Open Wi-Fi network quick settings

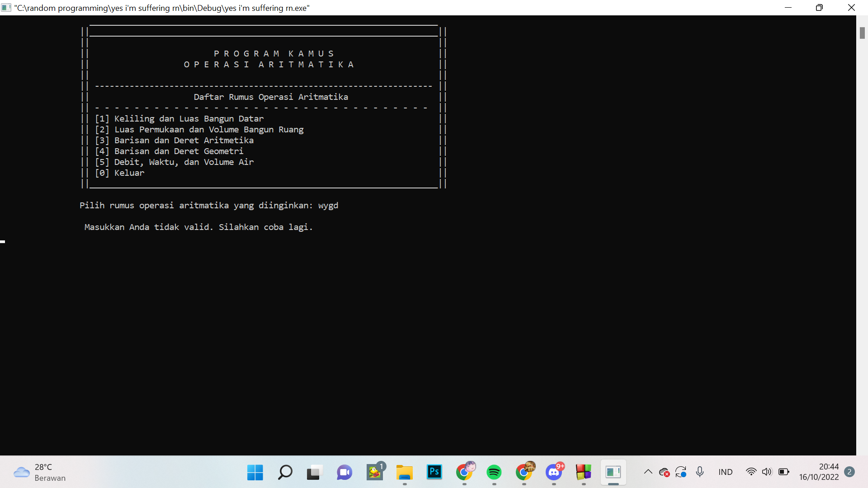(751, 472)
